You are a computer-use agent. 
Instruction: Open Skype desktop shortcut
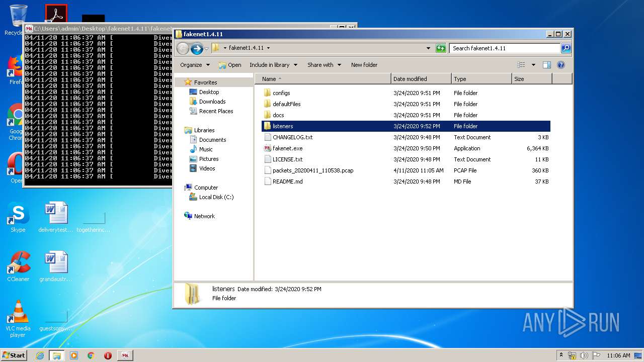click(18, 218)
